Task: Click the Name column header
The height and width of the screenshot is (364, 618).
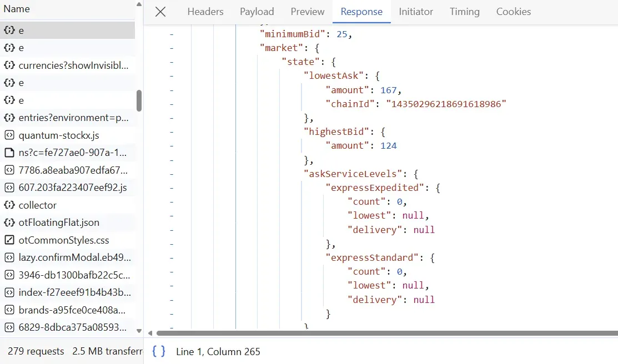Action: click(17, 9)
